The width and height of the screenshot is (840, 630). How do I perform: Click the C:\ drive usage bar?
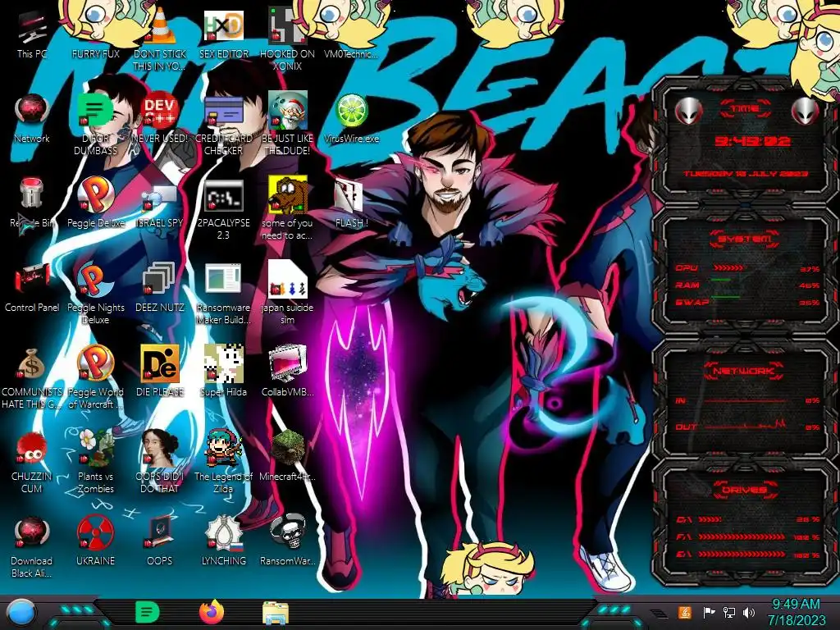pyautogui.click(x=746, y=519)
